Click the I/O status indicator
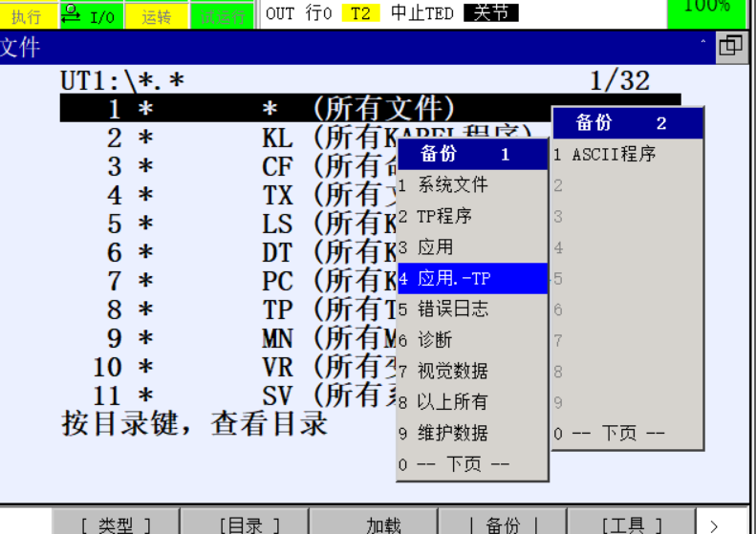The height and width of the screenshot is (534, 756). pos(91,14)
